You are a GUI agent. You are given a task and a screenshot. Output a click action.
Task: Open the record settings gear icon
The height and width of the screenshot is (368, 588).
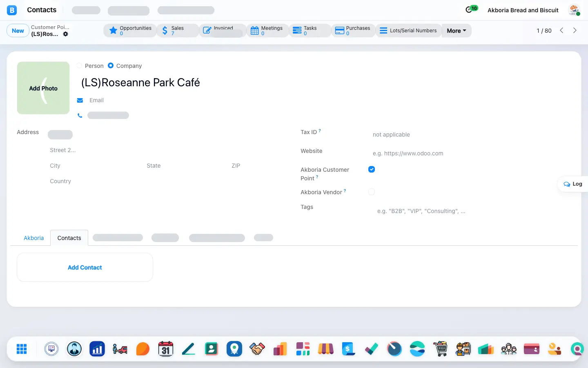tap(66, 34)
